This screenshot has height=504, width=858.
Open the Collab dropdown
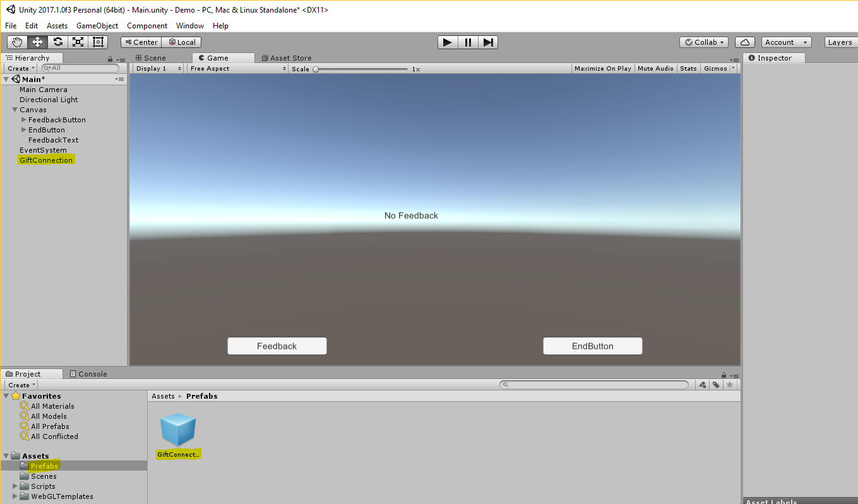click(x=704, y=42)
